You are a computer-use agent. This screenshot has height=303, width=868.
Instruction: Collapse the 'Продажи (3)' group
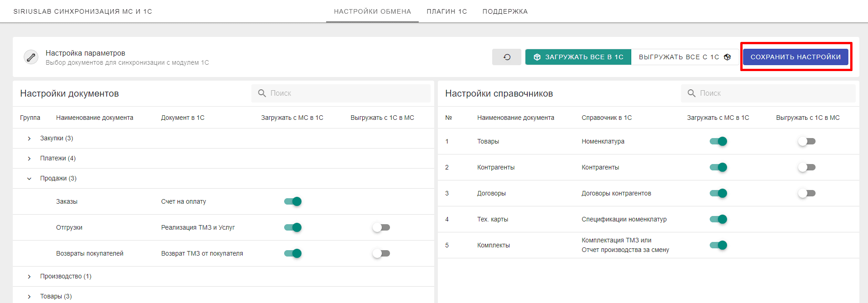click(29, 179)
